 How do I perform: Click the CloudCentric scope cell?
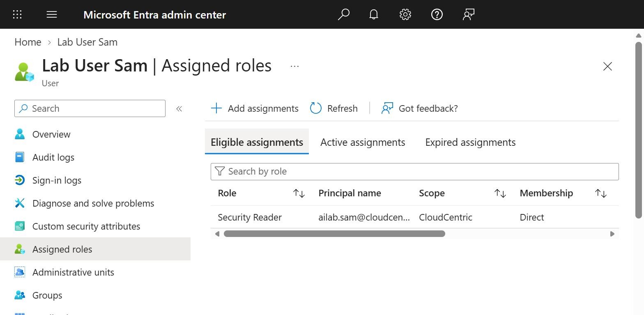pyautogui.click(x=446, y=217)
